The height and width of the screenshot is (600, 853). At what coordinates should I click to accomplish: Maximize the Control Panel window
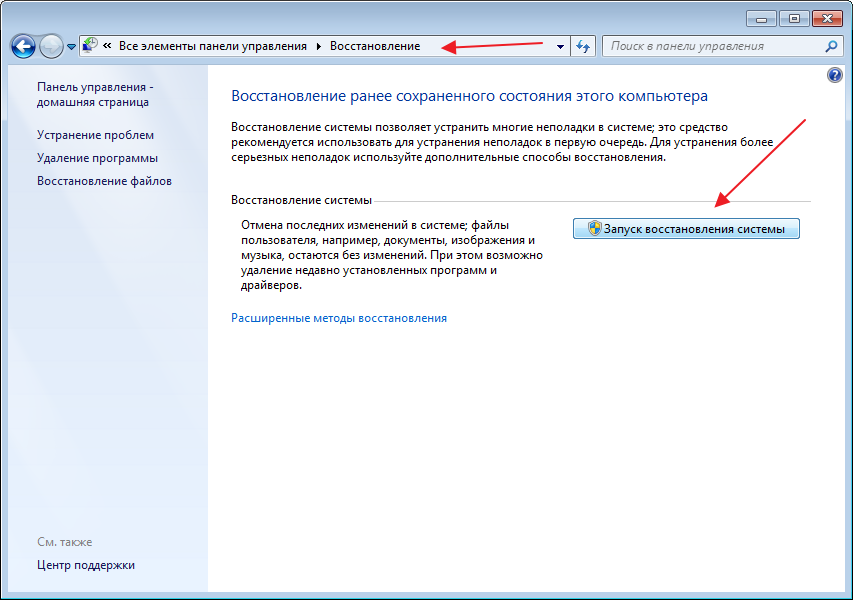pyautogui.click(x=796, y=18)
